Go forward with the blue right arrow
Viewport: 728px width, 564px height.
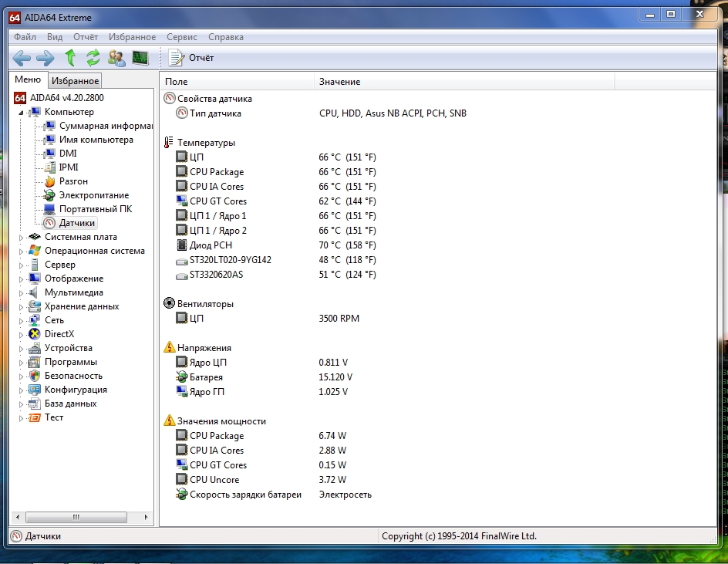point(45,58)
